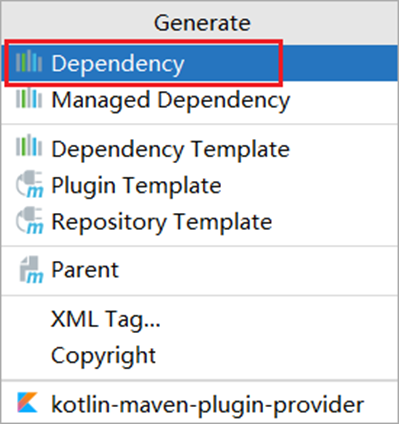399x424 pixels.
Task: Click the Maven plug icon beside Plugin Template
Action: click(x=30, y=184)
